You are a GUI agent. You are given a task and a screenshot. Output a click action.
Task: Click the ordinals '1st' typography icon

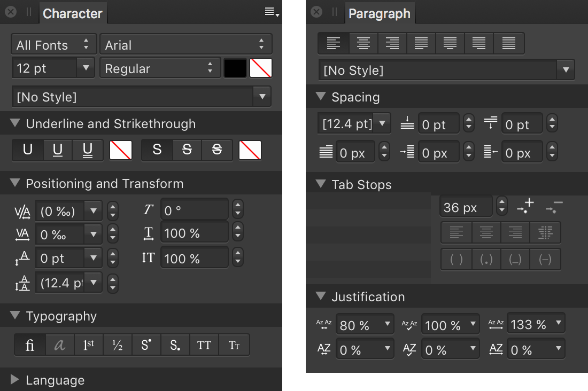[89, 346]
